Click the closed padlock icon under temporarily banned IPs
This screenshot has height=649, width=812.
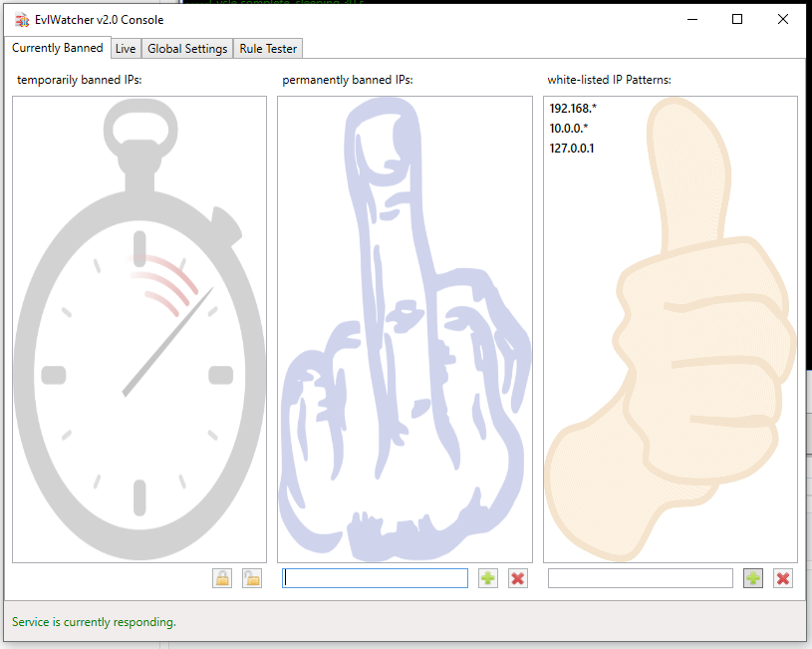pyautogui.click(x=222, y=578)
